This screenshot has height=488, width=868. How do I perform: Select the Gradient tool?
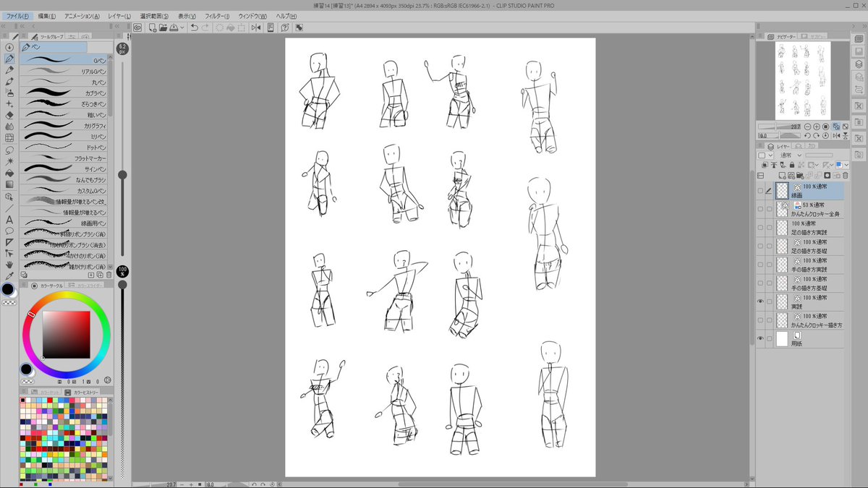point(9,184)
